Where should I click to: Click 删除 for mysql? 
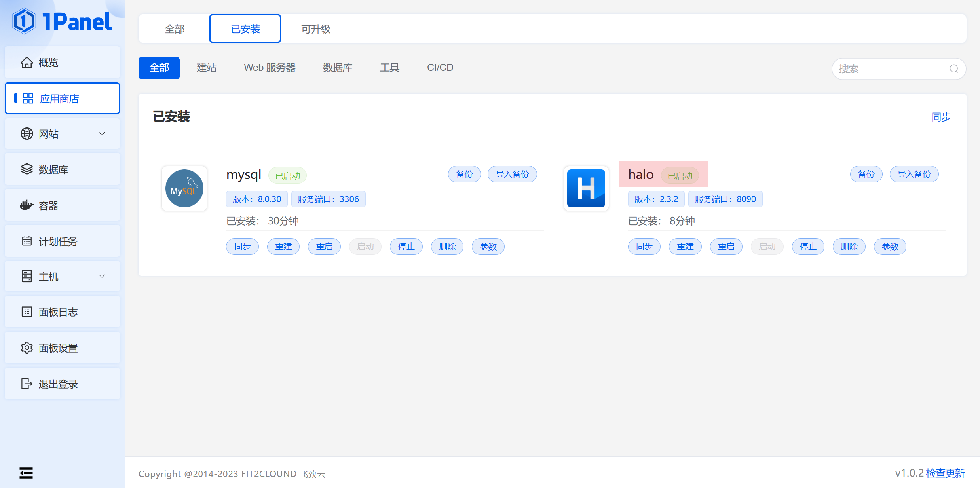click(447, 247)
